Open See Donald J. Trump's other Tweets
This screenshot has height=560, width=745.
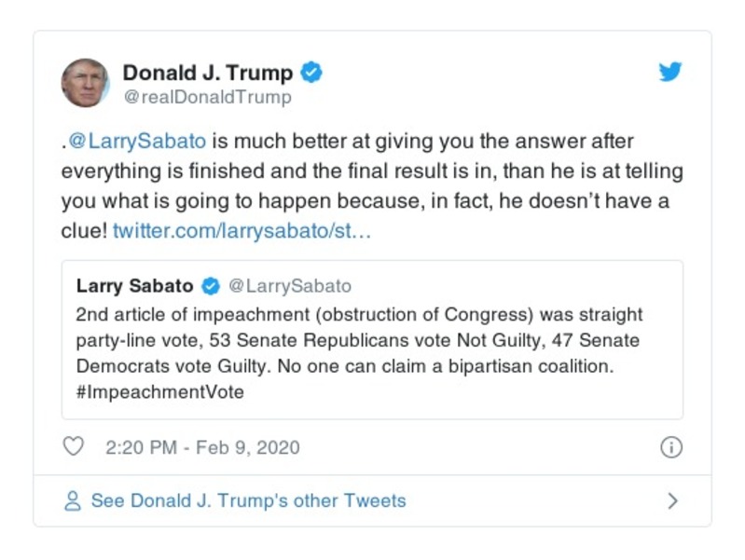[248, 501]
